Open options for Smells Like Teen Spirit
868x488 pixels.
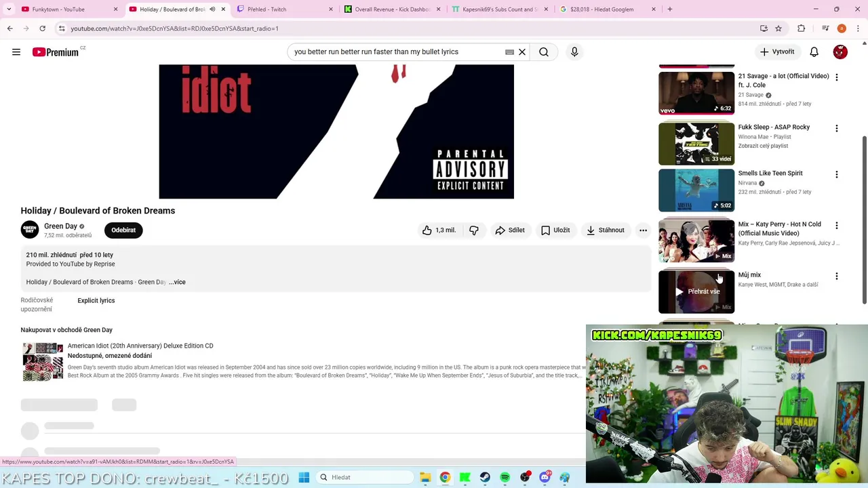pos(836,174)
